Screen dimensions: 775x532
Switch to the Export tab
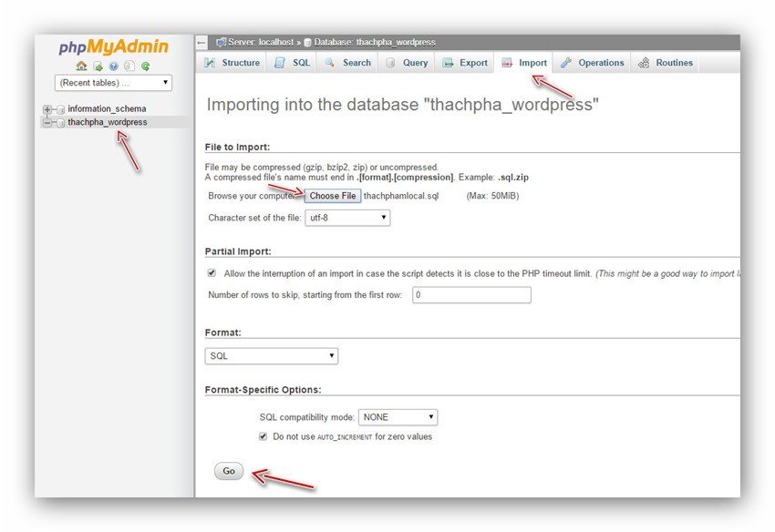pos(464,63)
